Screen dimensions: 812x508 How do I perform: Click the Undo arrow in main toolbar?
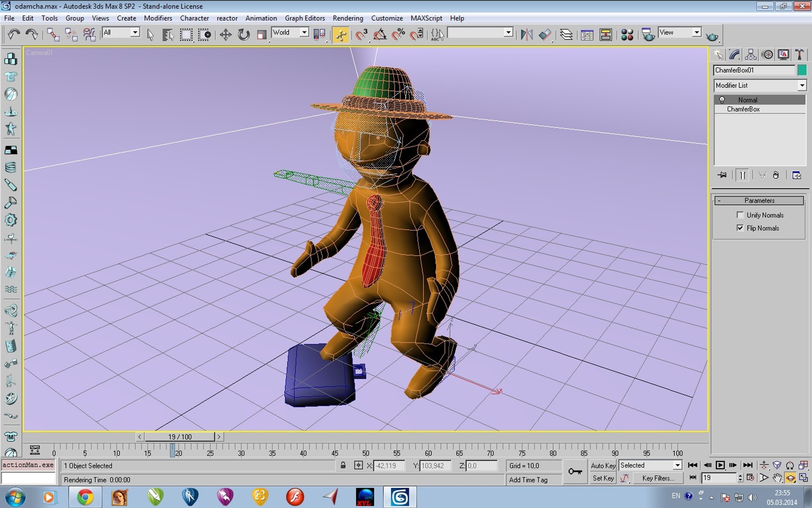coord(14,34)
